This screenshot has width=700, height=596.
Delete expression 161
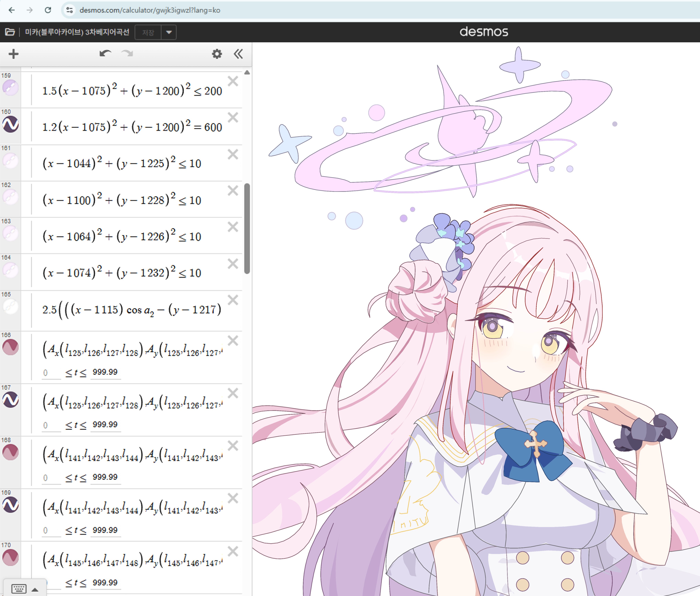(x=233, y=154)
